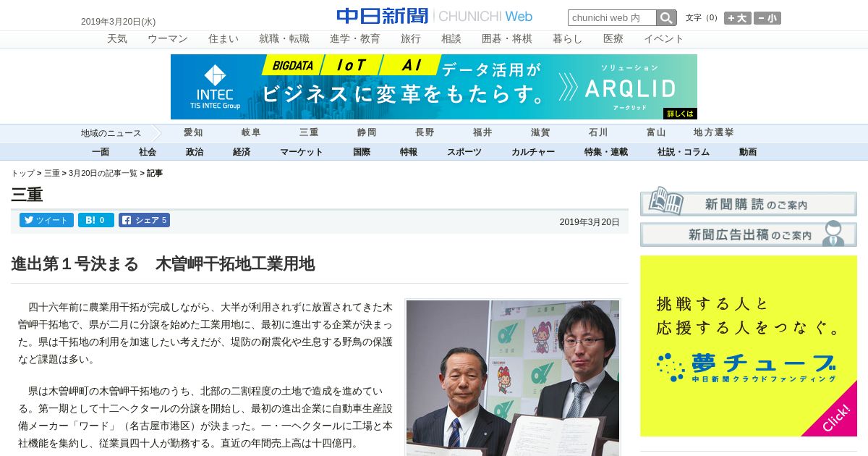
Task: Open 相談 section
Action: (x=451, y=39)
